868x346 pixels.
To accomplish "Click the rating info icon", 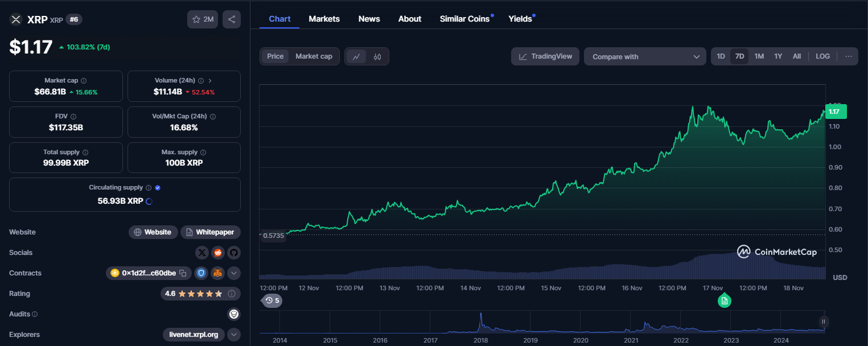I will pyautogui.click(x=232, y=294).
